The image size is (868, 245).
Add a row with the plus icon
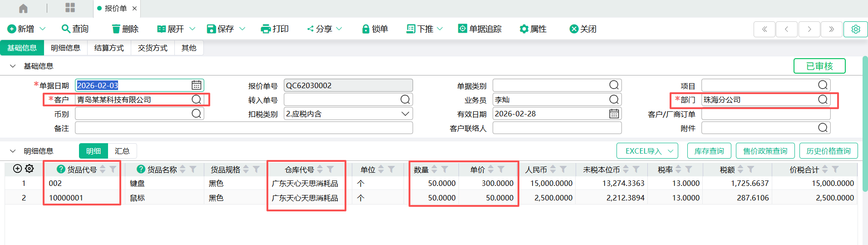point(18,169)
